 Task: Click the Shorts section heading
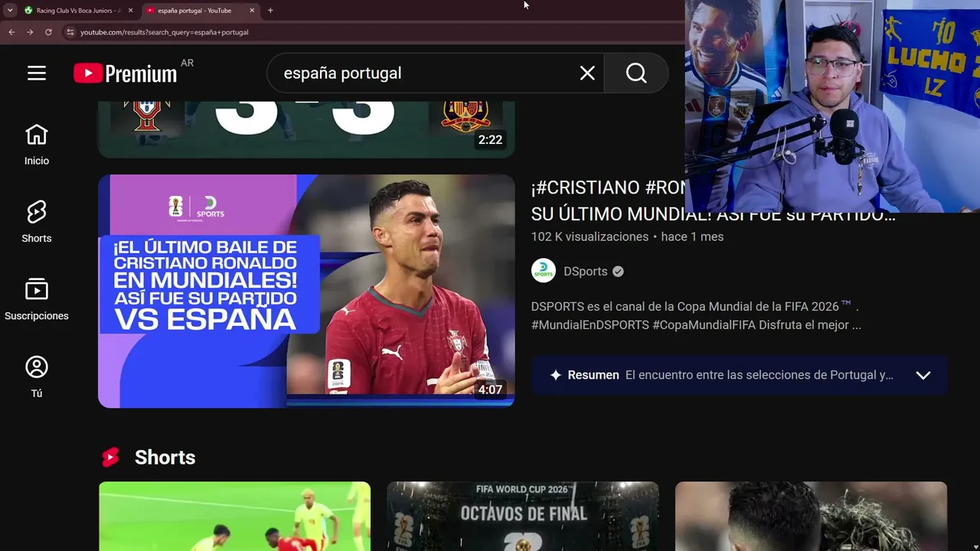tap(165, 457)
